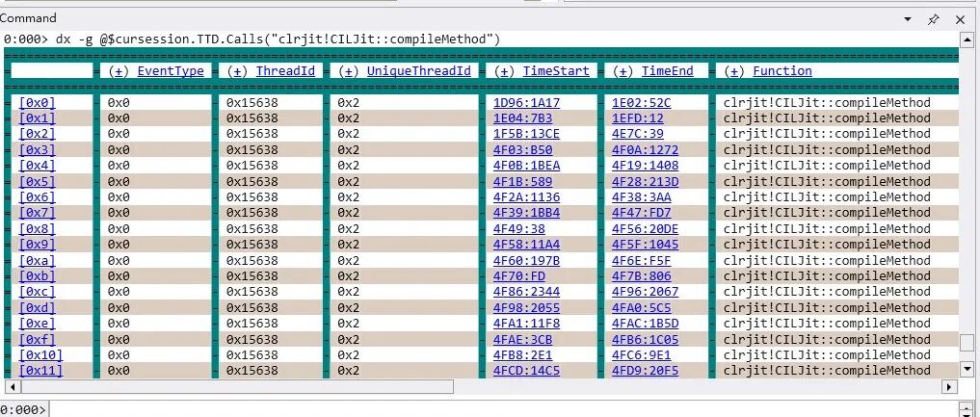Expand the UniqueThreadId column (+)
Image resolution: width=980 pixels, height=417 pixels.
pyautogui.click(x=349, y=71)
